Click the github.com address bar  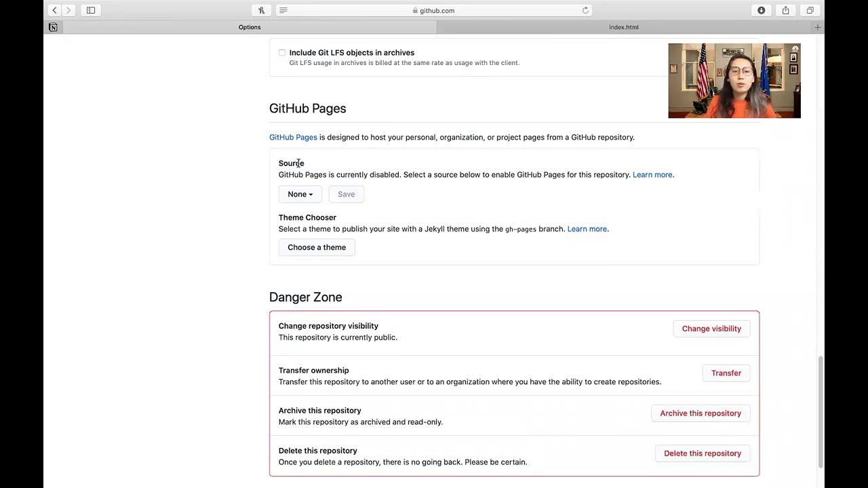pyautogui.click(x=434, y=10)
